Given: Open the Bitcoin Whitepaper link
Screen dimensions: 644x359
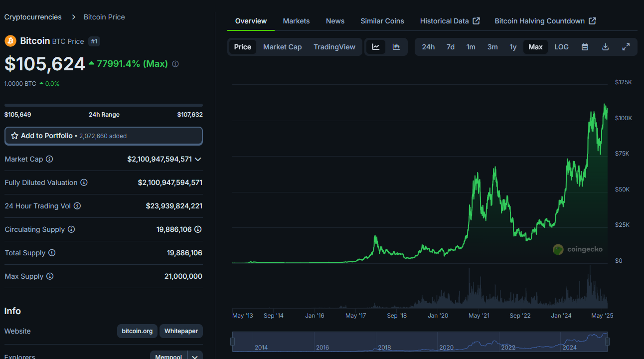Looking at the screenshot, I should [x=181, y=331].
